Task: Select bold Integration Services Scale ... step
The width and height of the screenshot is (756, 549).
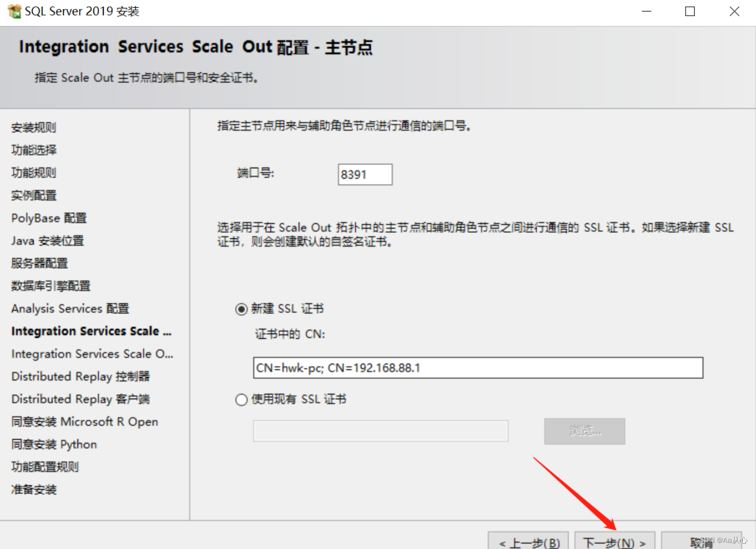Action: [92, 331]
